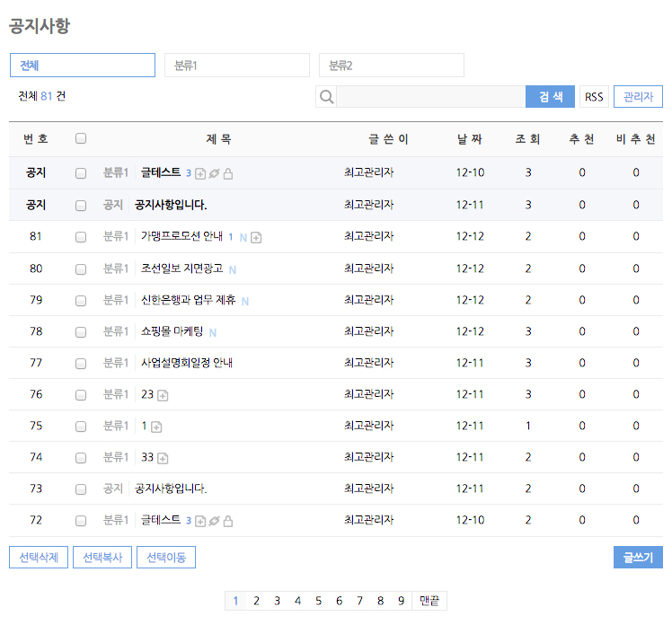Viewport: 672px width, 625px height.
Task: Check the select-all checkbox in table header
Action: click(81, 139)
